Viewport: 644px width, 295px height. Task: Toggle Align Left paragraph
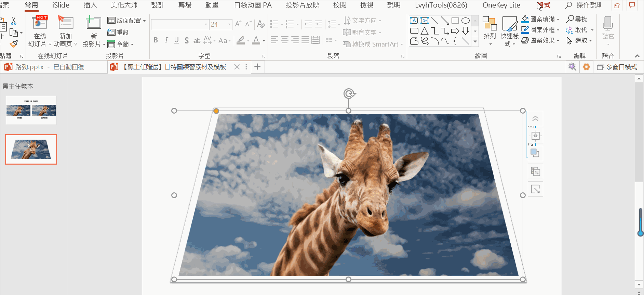pos(274,40)
